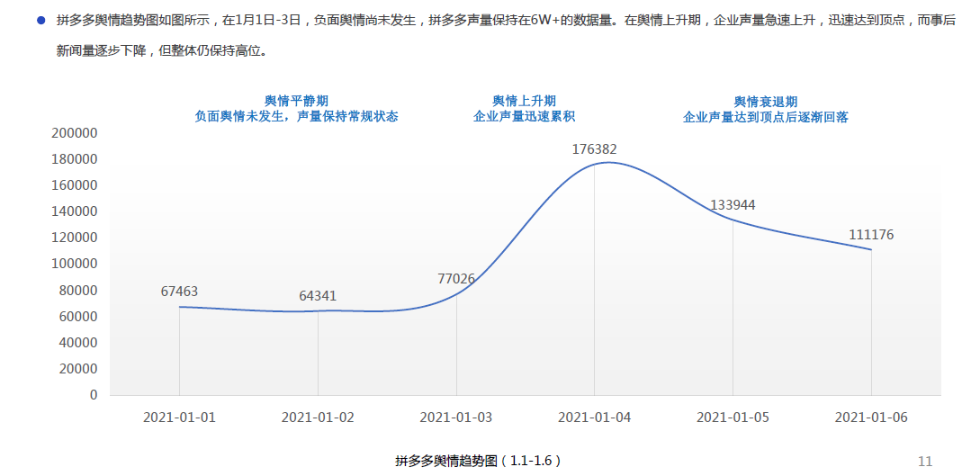Click the data label 133944
Viewport: 980px width, 476px height.
tap(733, 205)
